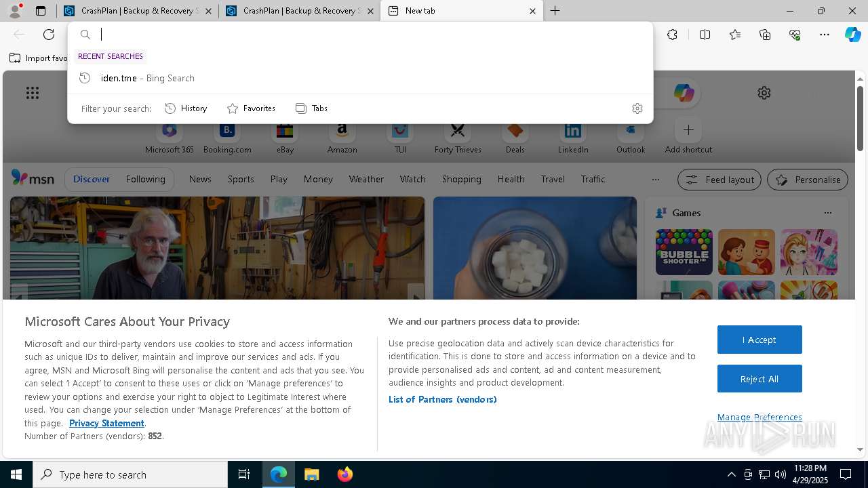Open the Privacy Statement link
Image resolution: width=868 pixels, height=488 pixels.
[x=106, y=423]
